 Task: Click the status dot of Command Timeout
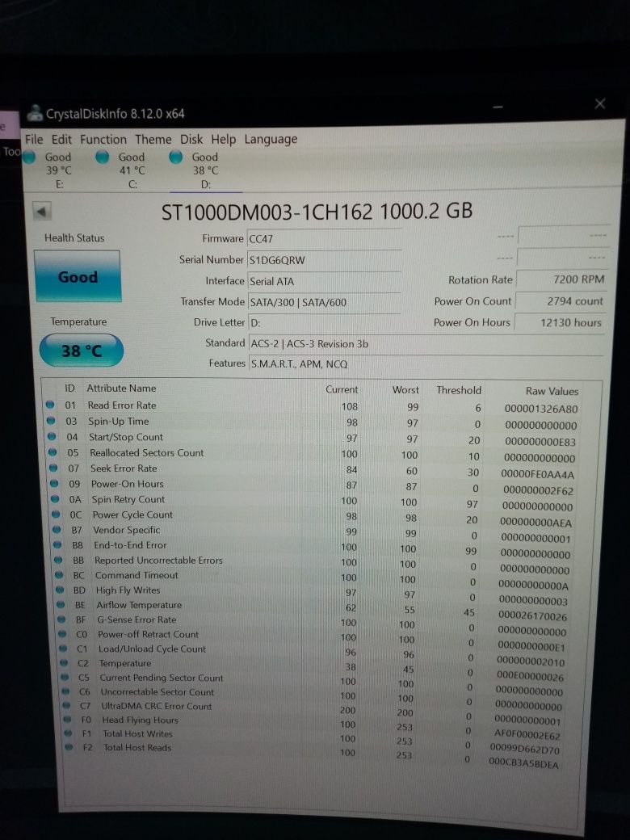60,575
